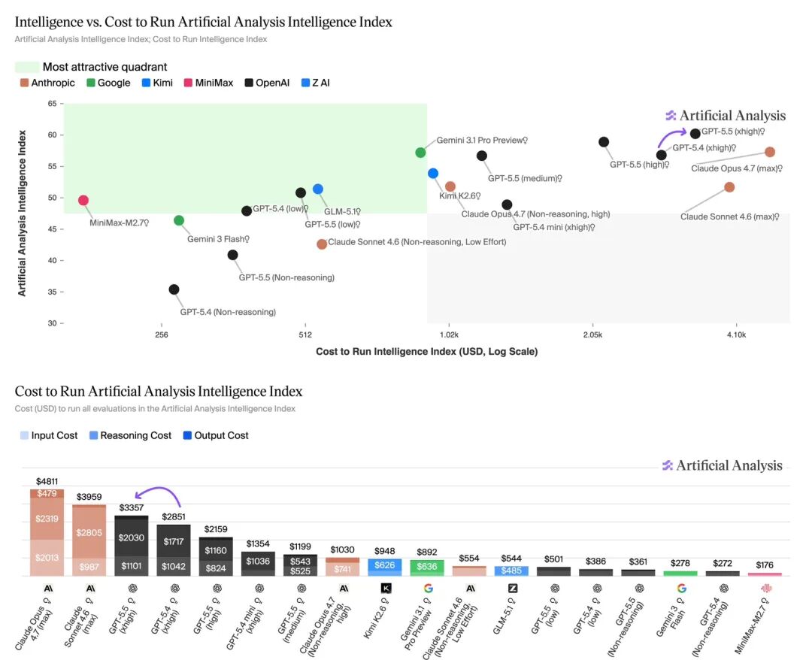812x660 pixels.
Task: Click the Claude Sonnet 4.6 (max) scatter label
Action: [729, 216]
